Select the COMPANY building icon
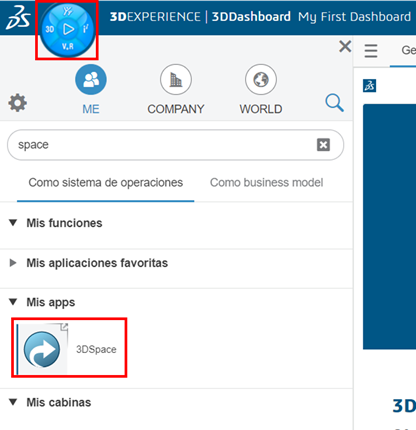The width and height of the screenshot is (416, 430). tap(176, 80)
